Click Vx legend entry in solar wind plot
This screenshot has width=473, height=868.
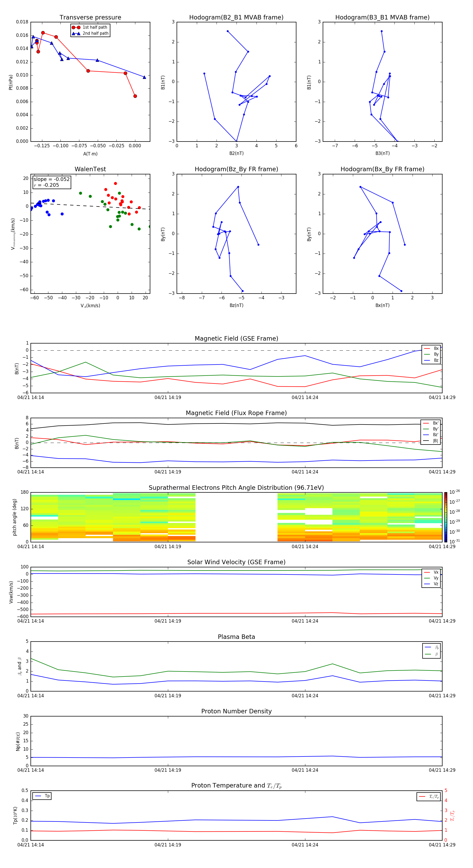(x=431, y=573)
